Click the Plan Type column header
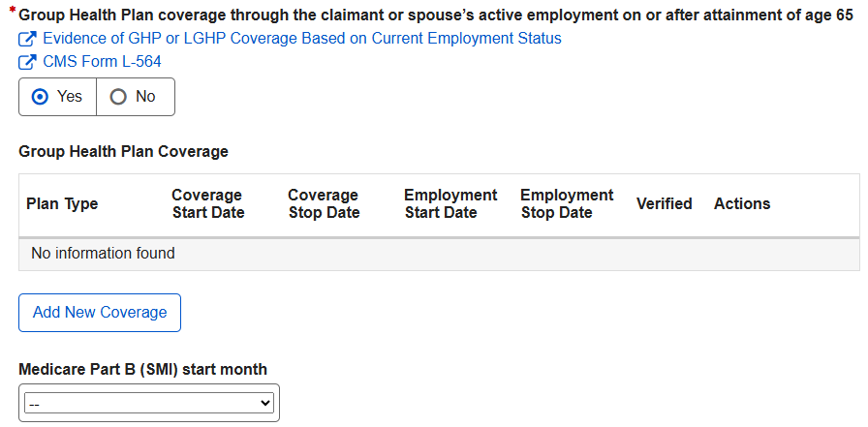 point(62,204)
